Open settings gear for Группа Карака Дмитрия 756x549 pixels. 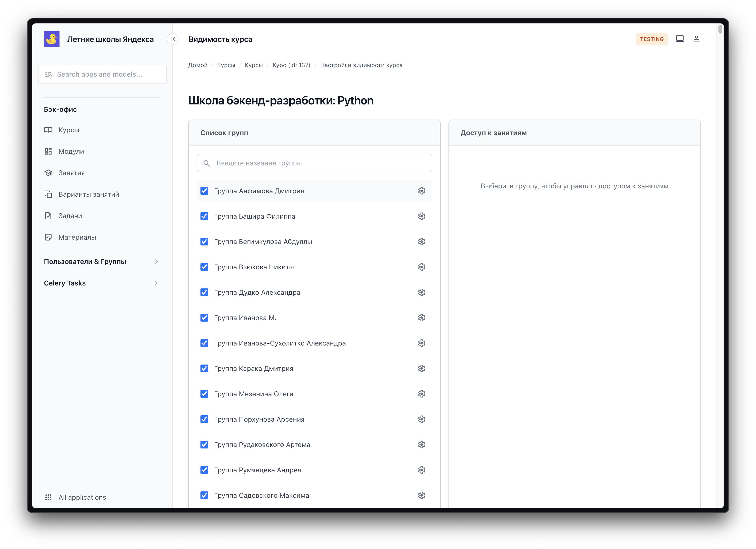pos(422,368)
